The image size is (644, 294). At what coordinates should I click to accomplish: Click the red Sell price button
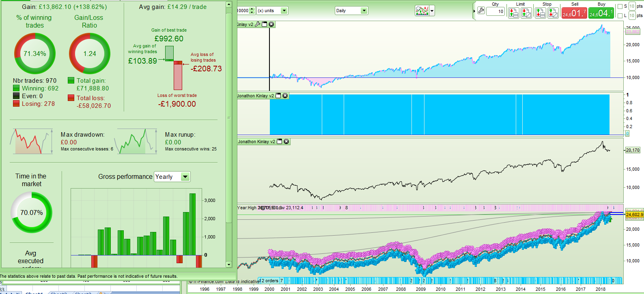(x=574, y=13)
